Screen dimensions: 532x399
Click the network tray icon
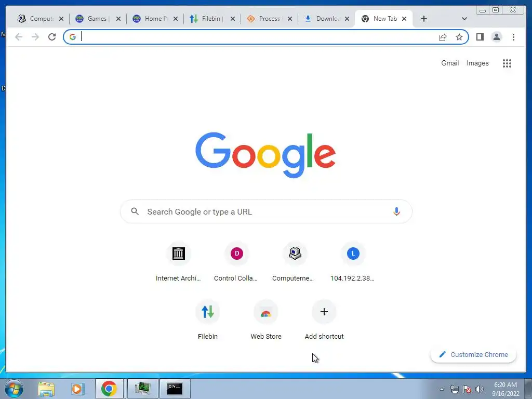tap(454, 389)
